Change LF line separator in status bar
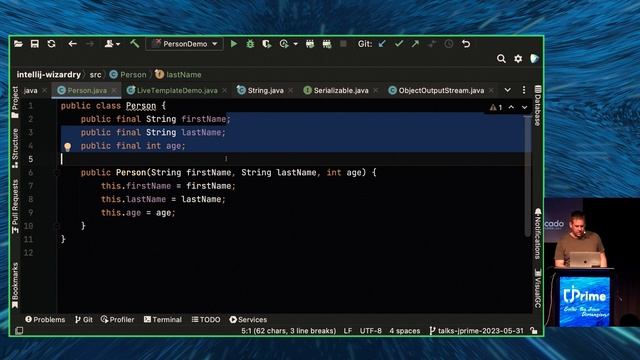The image size is (640, 360). [x=348, y=331]
